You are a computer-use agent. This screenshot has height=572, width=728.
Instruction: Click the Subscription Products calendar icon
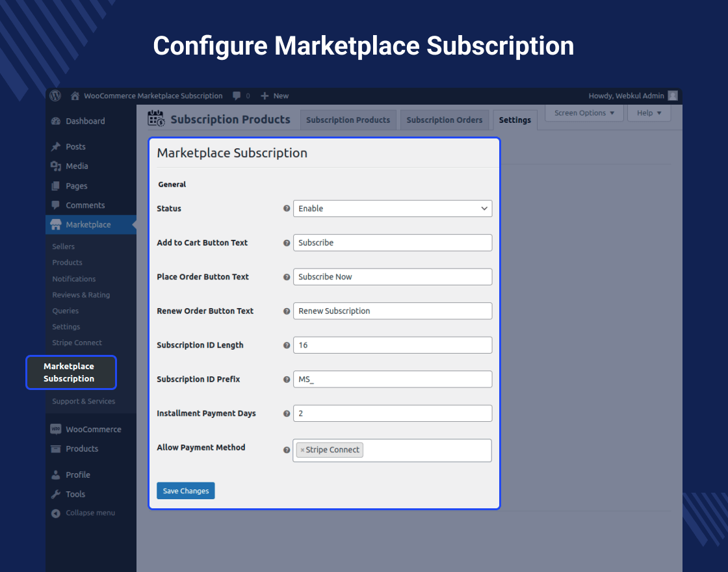point(156,118)
